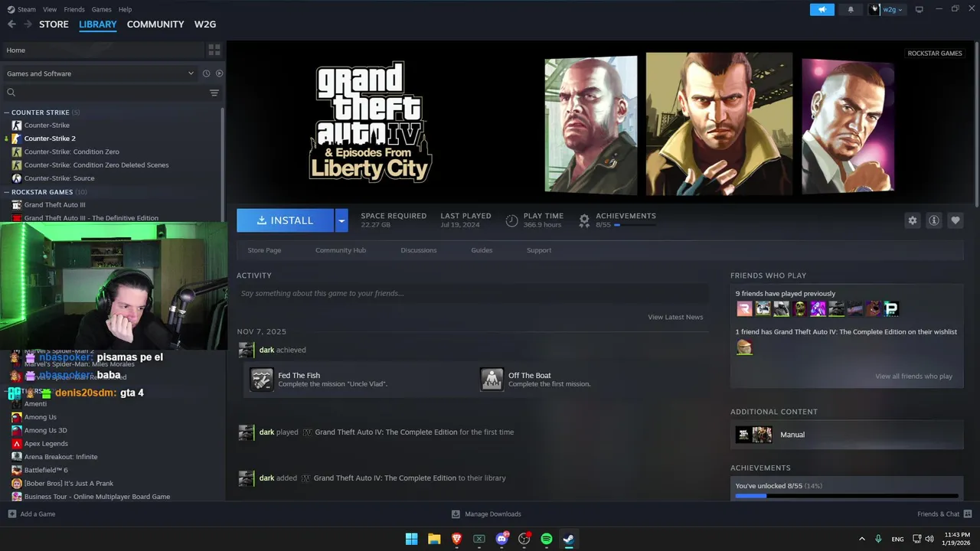Add game to favorites with heart icon
980x551 pixels.
(x=955, y=220)
